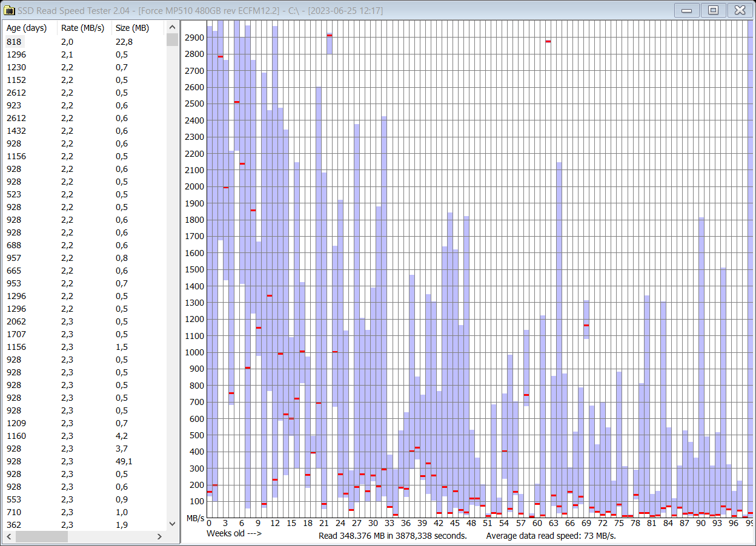This screenshot has width=756, height=546.
Task: Select the row with age 553 days
Action: (x=85, y=499)
